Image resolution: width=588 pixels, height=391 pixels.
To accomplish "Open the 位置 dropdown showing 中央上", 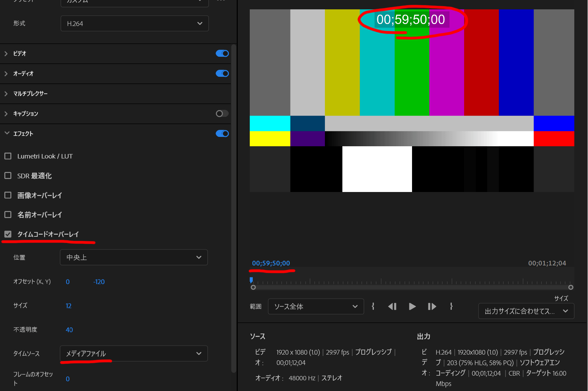I will tap(134, 257).
